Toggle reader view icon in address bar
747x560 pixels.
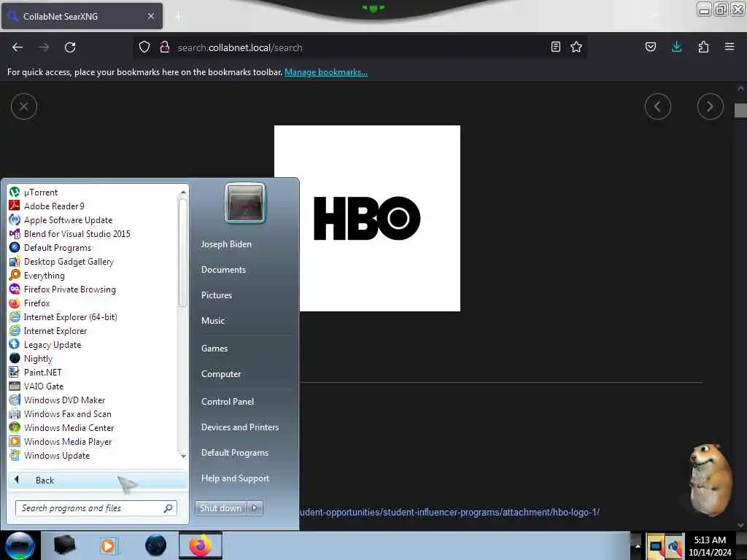555,47
